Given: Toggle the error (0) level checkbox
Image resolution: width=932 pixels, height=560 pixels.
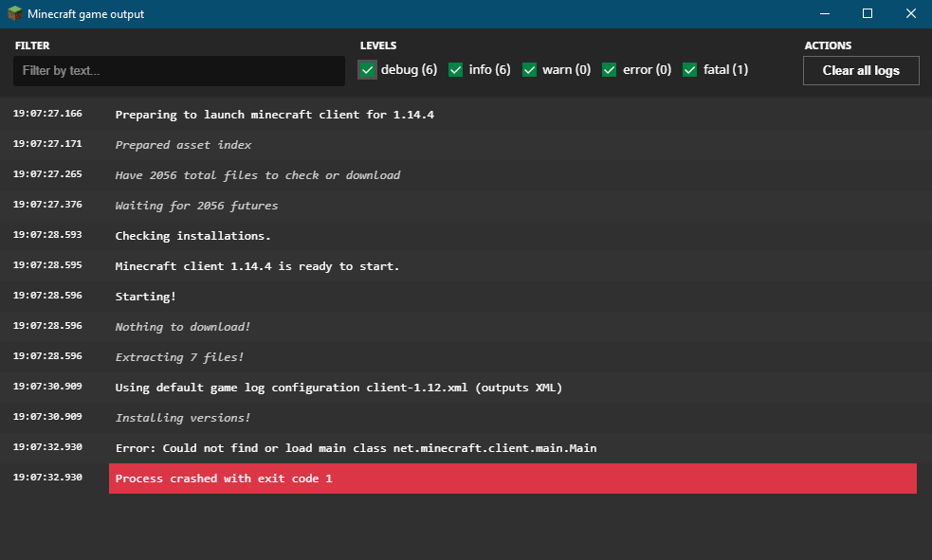Looking at the screenshot, I should (610, 70).
